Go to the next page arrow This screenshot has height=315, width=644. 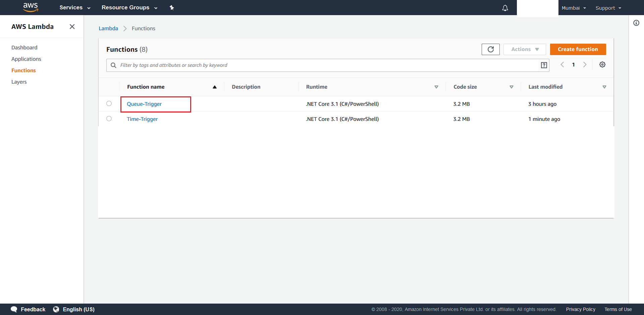click(585, 64)
